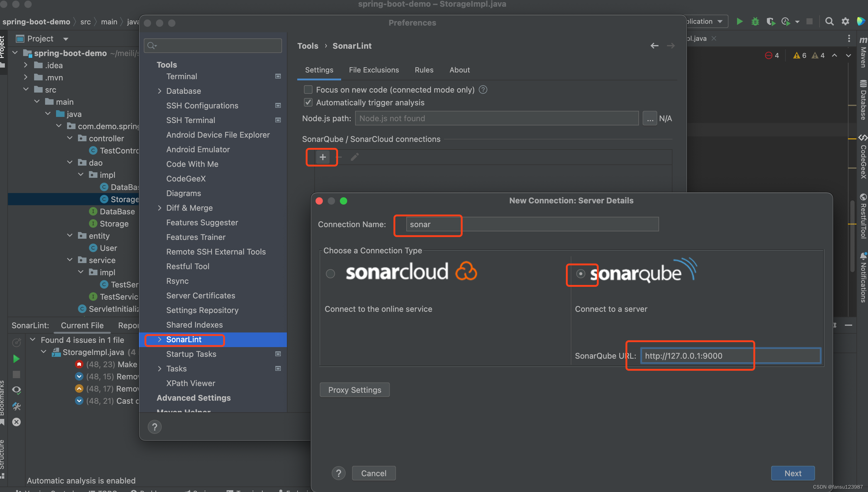Screen dimensions: 868x492
Task: Open the Database side panel
Action: point(863,100)
